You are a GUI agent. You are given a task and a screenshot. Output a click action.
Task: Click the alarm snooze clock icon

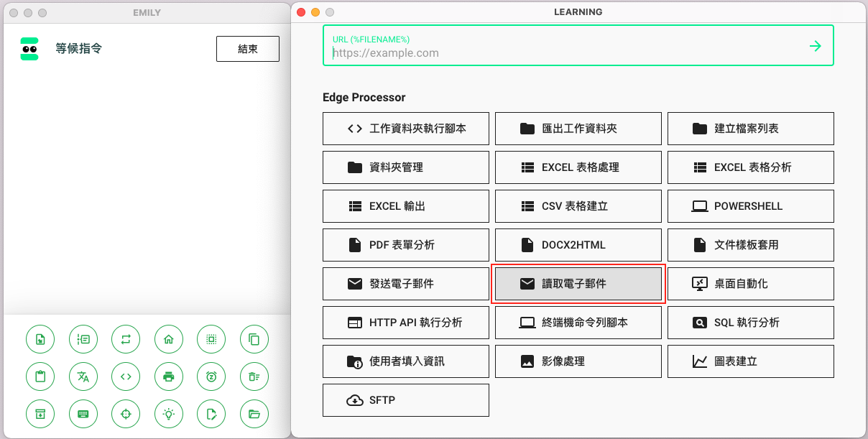pyautogui.click(x=211, y=376)
